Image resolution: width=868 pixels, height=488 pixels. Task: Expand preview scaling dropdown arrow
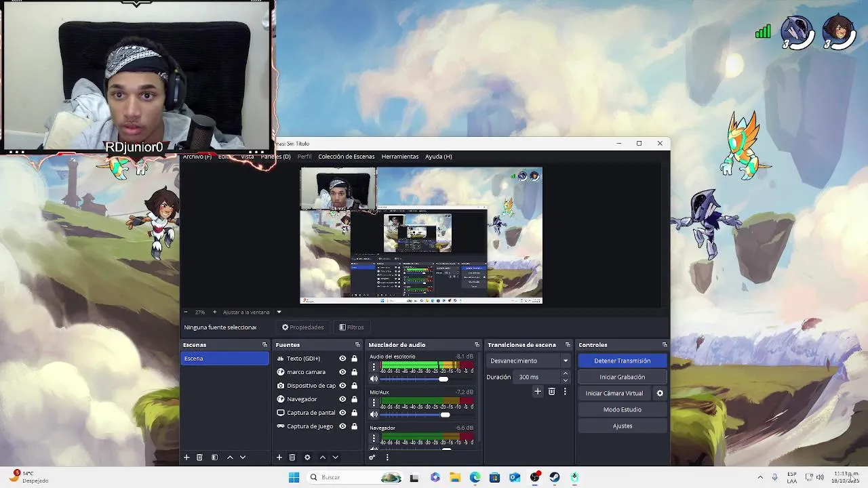279,312
